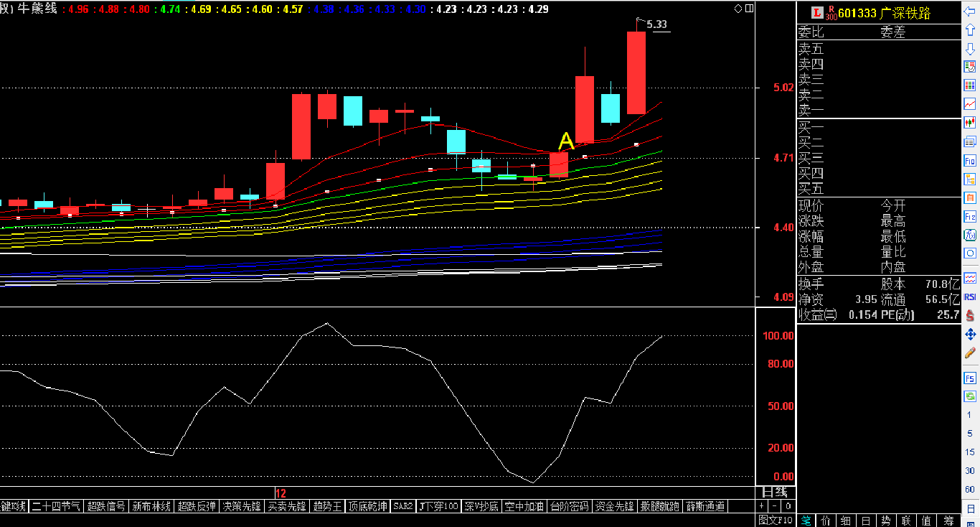Image resolution: width=980 pixels, height=527 pixels.
Task: Switch to the 台阶密码 indicator tab
Action: point(569,506)
